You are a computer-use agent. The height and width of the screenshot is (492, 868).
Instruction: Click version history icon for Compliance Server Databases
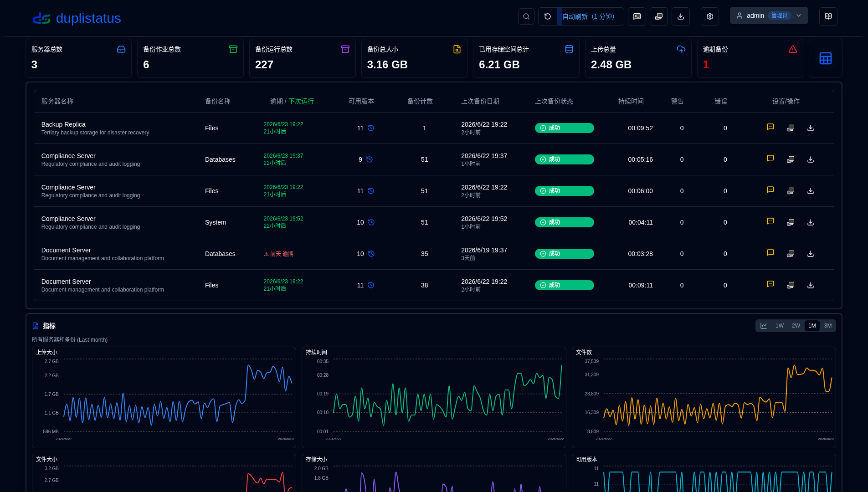370,159
